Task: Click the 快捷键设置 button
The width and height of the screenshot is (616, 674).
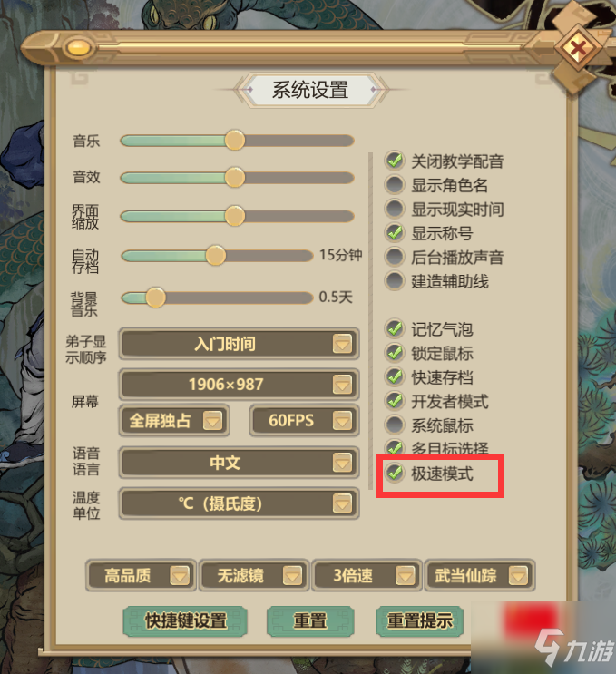Action: point(185,620)
